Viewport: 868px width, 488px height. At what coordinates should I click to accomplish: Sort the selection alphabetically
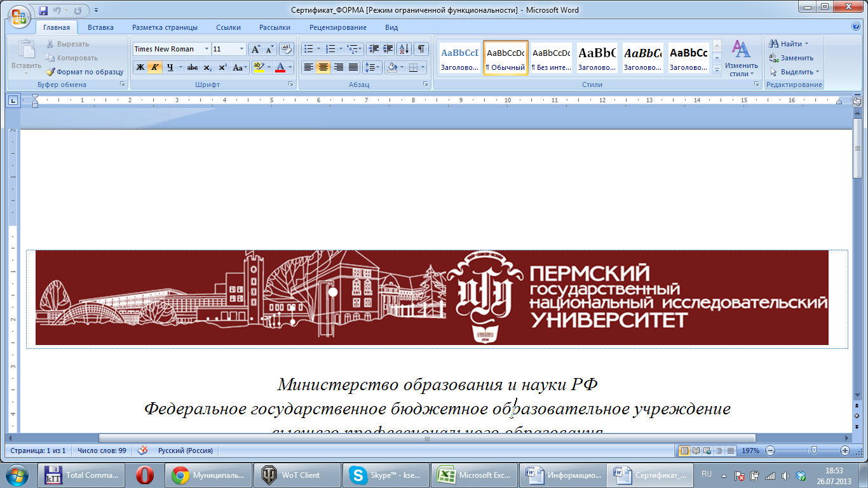[x=404, y=49]
